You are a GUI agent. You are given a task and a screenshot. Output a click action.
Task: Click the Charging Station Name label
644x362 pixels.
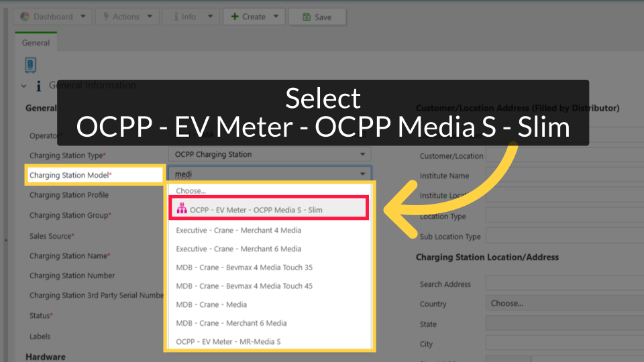point(69,255)
